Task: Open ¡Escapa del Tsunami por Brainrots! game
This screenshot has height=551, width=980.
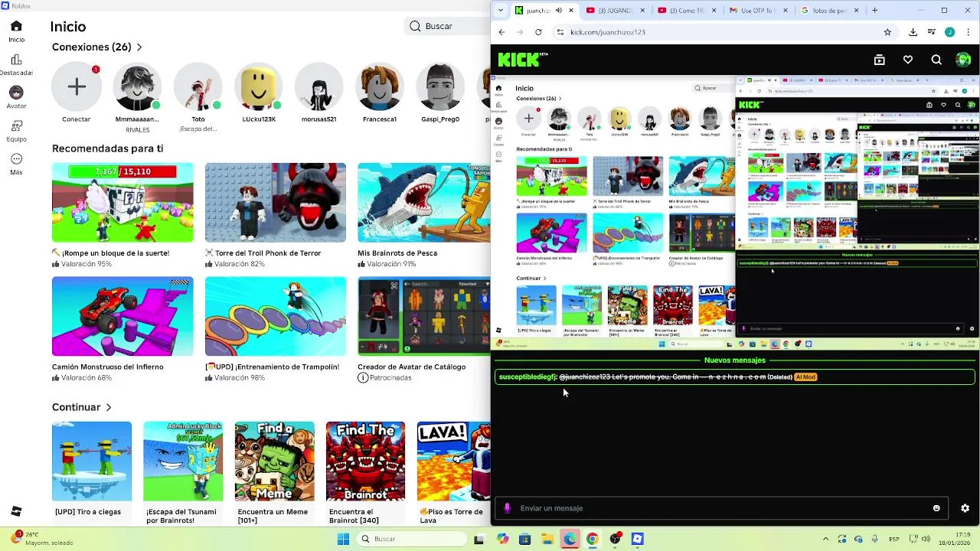Action: pos(183,461)
